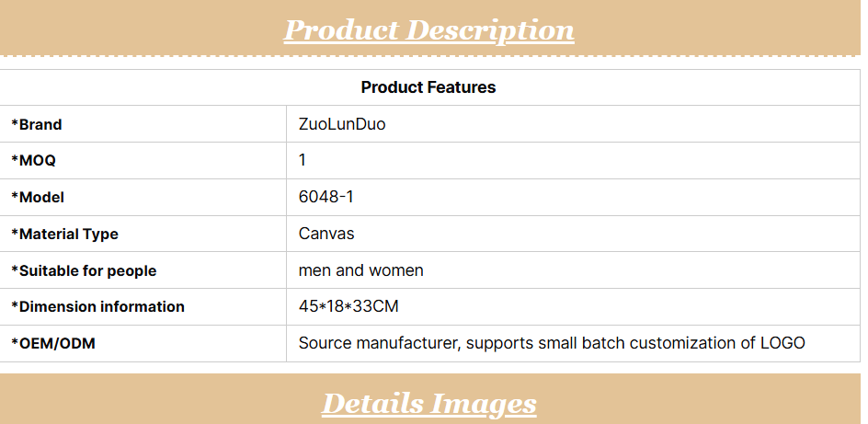The width and height of the screenshot is (868, 424).
Task: Click the 'men and women' value
Action: tap(361, 270)
